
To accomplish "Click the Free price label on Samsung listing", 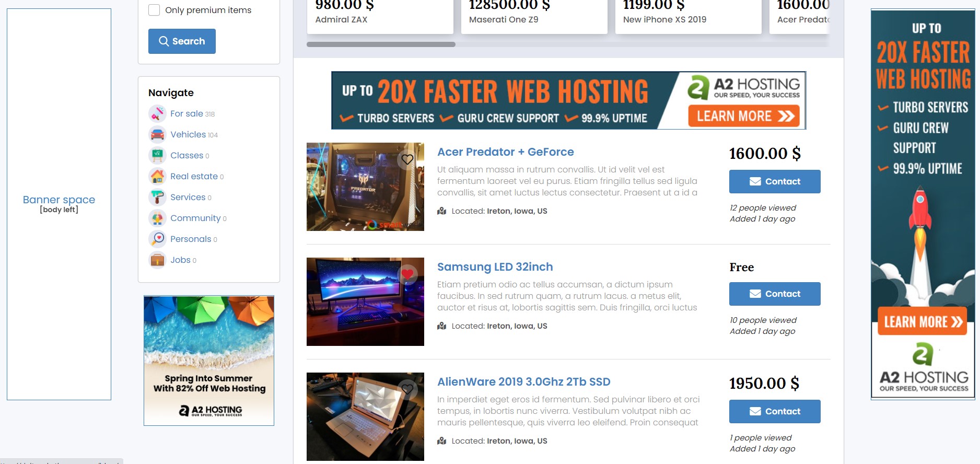I will point(742,267).
